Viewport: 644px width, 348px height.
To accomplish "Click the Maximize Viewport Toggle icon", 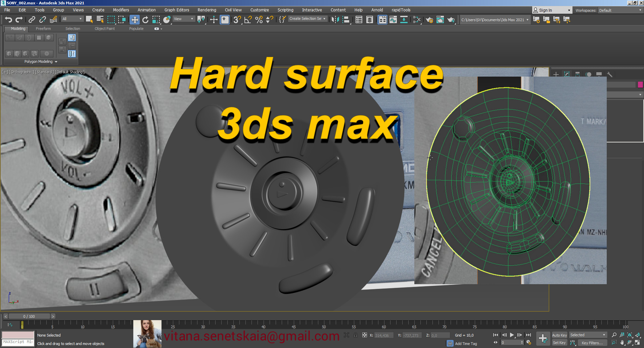I will [637, 343].
